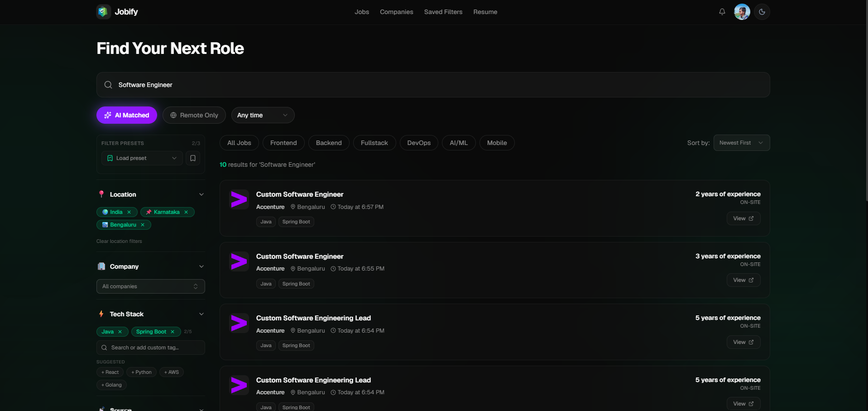868x411 pixels.
Task: Toggle dark mode moon icon
Action: 762,12
